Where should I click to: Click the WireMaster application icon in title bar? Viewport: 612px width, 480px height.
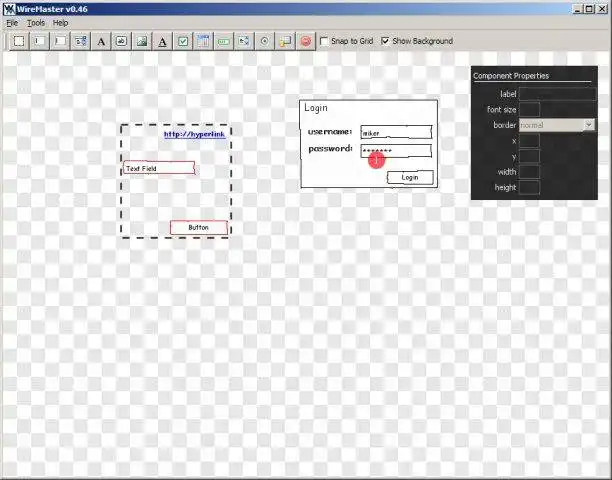click(9, 9)
